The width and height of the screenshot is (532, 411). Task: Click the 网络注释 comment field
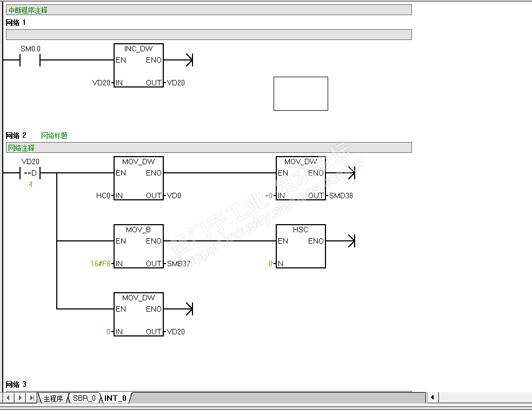pos(209,148)
